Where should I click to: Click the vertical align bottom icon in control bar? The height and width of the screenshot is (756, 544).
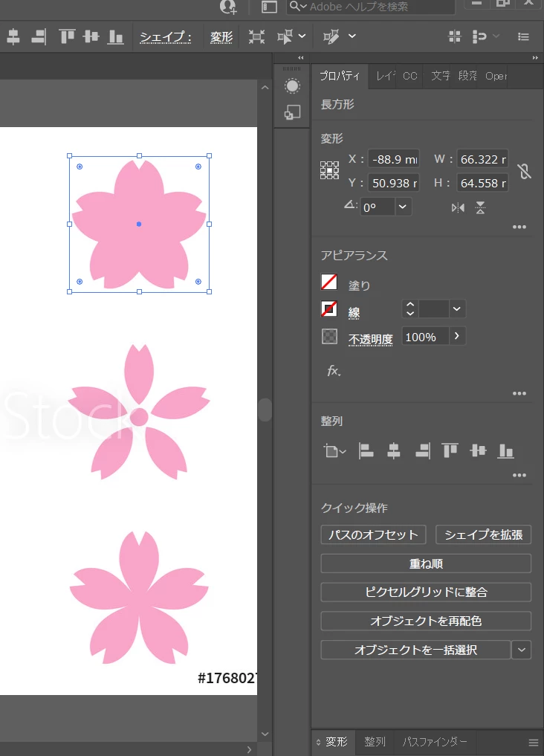tap(115, 36)
